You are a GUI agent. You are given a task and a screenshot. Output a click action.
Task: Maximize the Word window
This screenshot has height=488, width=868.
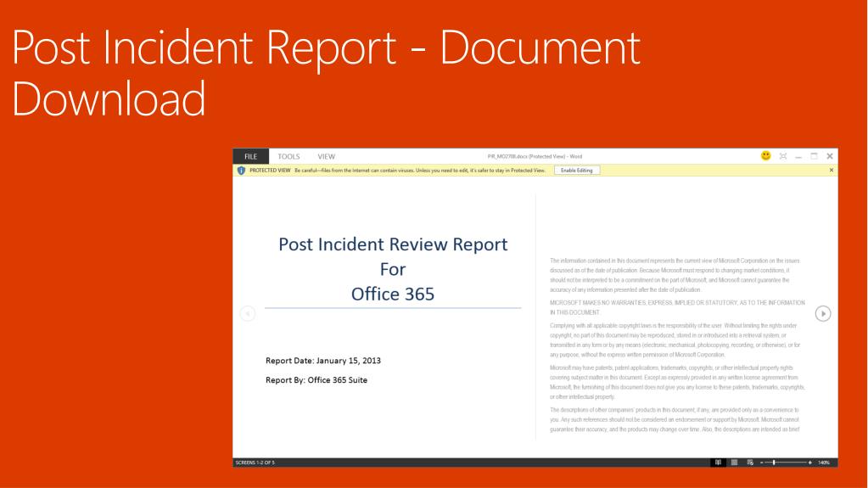814,156
